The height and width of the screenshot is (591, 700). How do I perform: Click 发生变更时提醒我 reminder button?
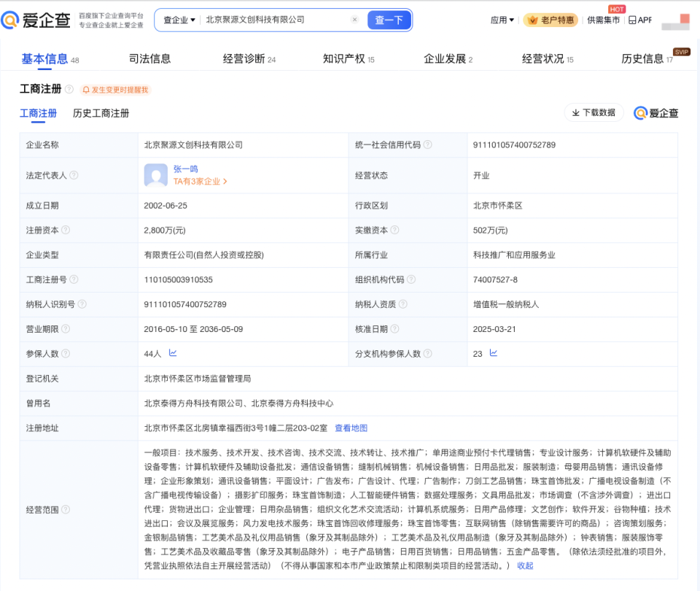pos(116,90)
